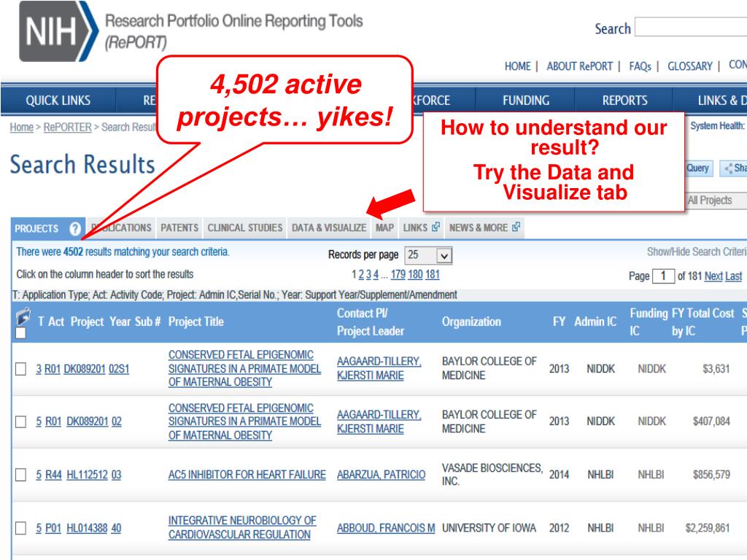This screenshot has height=560, width=747.
Task: Open the Links & Data menu
Action: (x=721, y=101)
